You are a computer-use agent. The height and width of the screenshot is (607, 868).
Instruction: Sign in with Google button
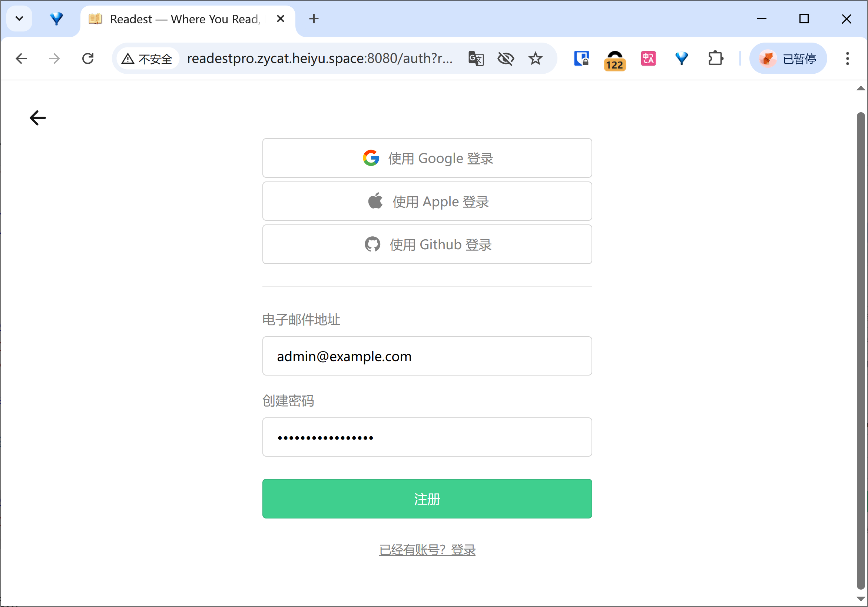pyautogui.click(x=427, y=158)
